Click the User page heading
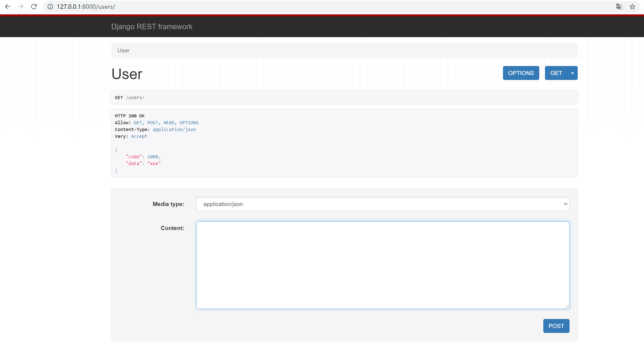The image size is (644, 349). coord(127,74)
